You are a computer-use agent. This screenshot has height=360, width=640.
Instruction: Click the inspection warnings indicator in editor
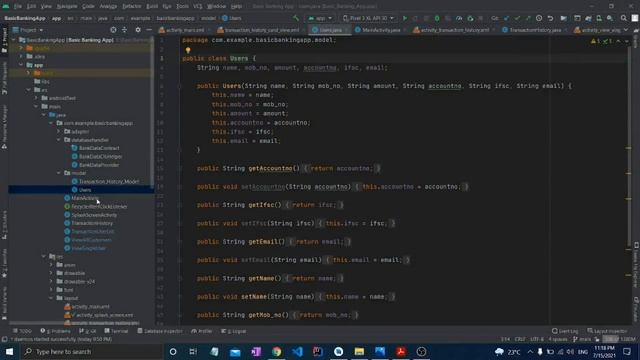[x=602, y=41]
